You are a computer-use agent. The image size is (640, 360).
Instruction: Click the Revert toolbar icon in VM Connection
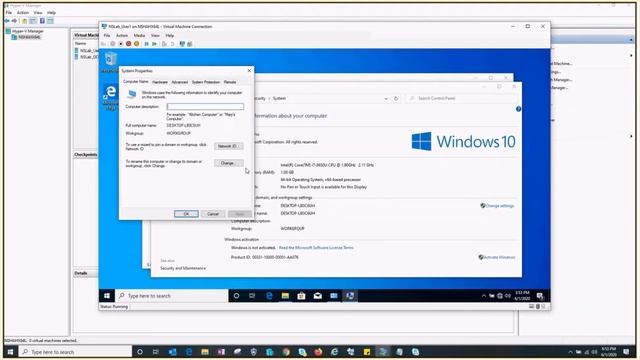[x=172, y=44]
